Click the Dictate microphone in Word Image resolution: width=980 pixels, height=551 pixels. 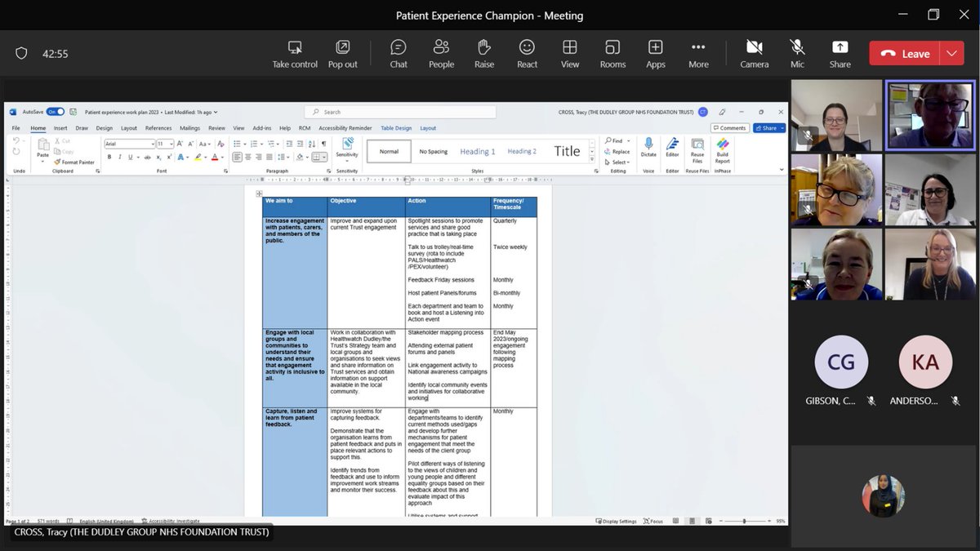click(x=648, y=148)
